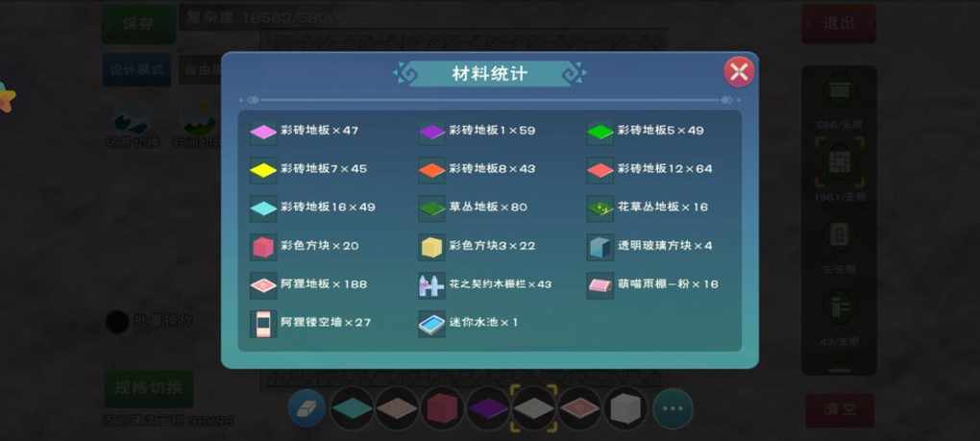Select the purple floor tile in the toolbar
This screenshot has height=441, width=980.
tap(488, 408)
